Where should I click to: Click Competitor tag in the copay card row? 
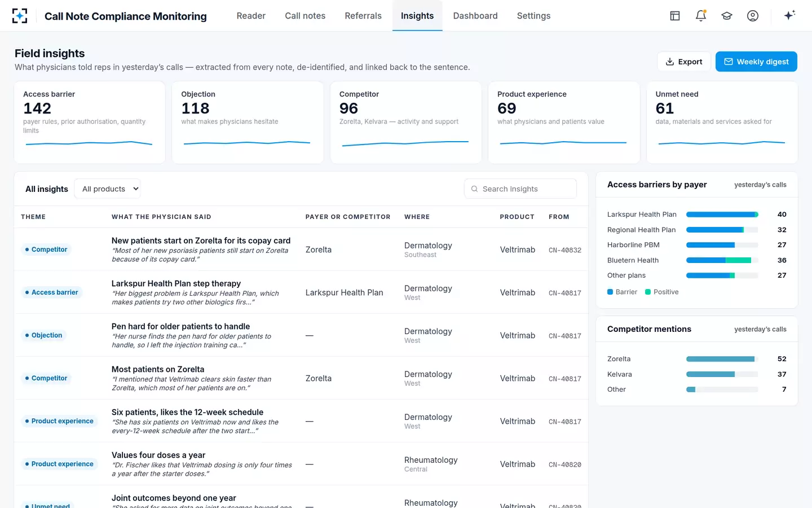click(46, 249)
